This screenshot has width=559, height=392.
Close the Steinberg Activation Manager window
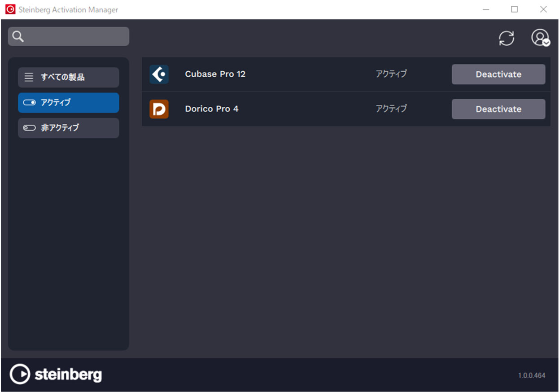[x=543, y=9]
